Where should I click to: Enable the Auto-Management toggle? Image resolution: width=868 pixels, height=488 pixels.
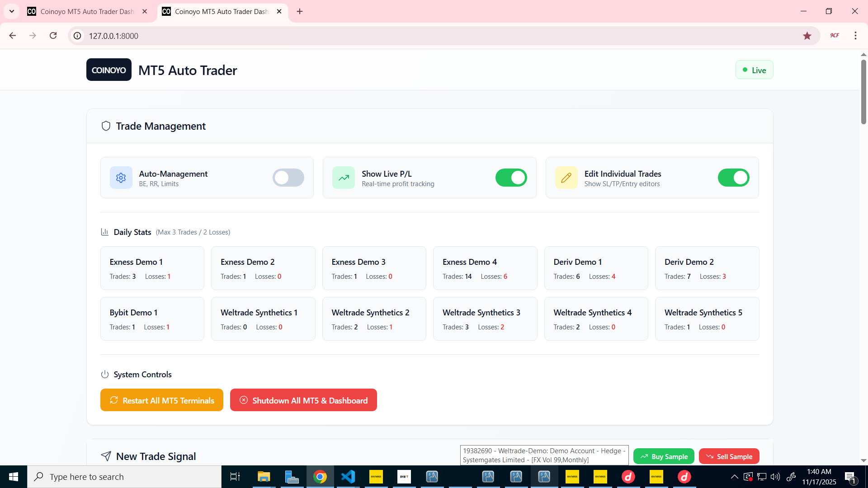pyautogui.click(x=288, y=178)
